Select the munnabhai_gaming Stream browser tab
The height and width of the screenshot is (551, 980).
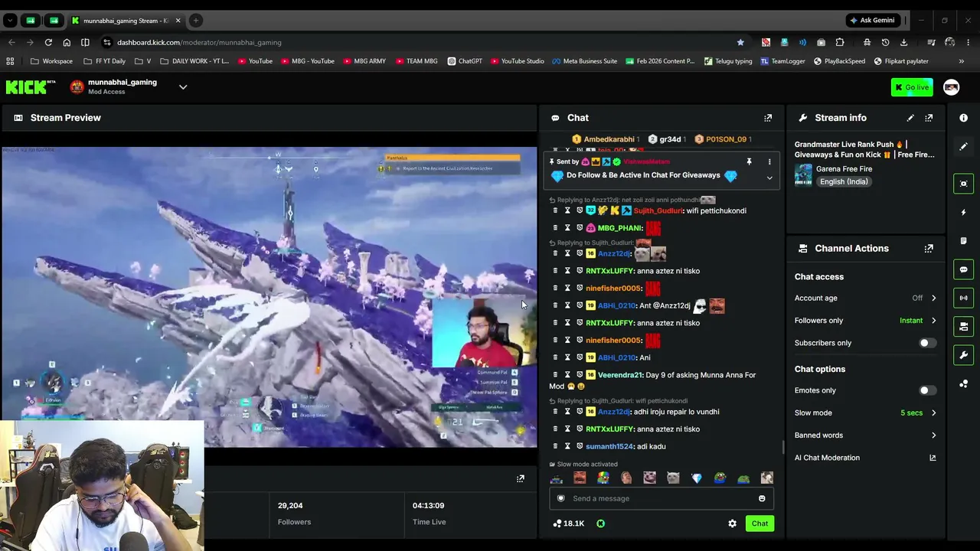pyautogui.click(x=125, y=21)
